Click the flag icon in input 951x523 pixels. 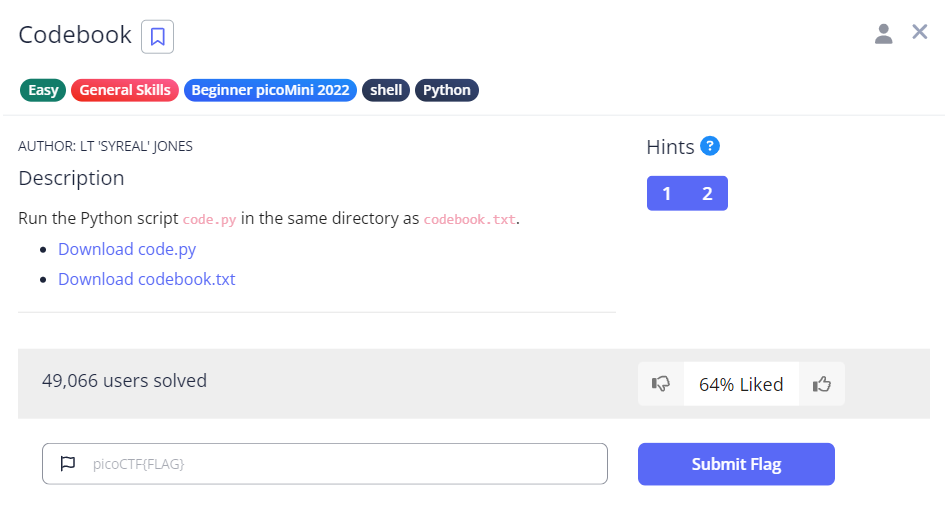coord(68,464)
